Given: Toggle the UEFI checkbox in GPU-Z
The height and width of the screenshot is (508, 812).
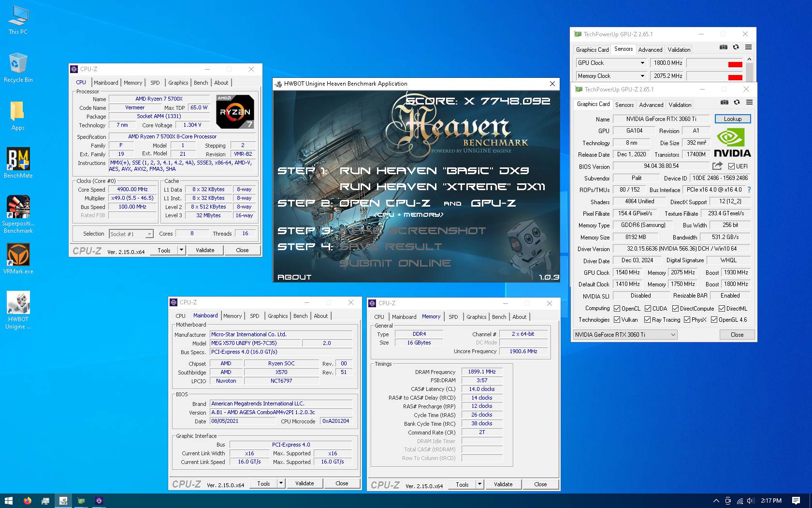Looking at the screenshot, I should [x=731, y=166].
